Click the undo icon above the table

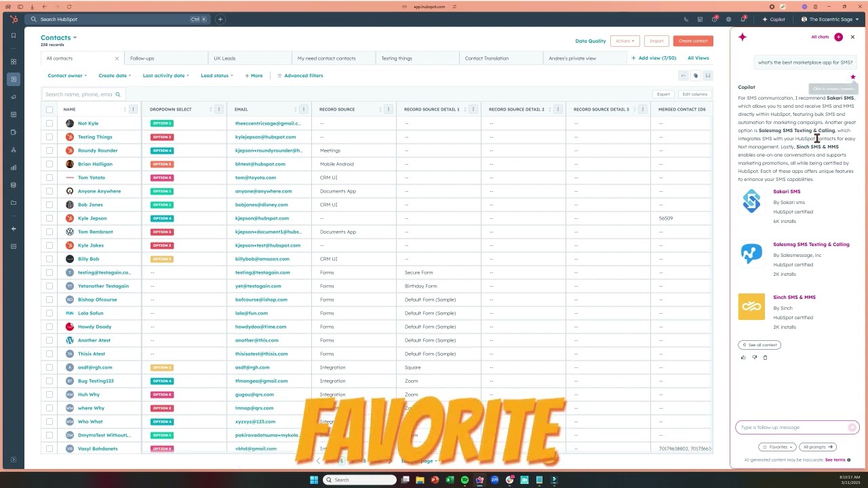tap(684, 76)
